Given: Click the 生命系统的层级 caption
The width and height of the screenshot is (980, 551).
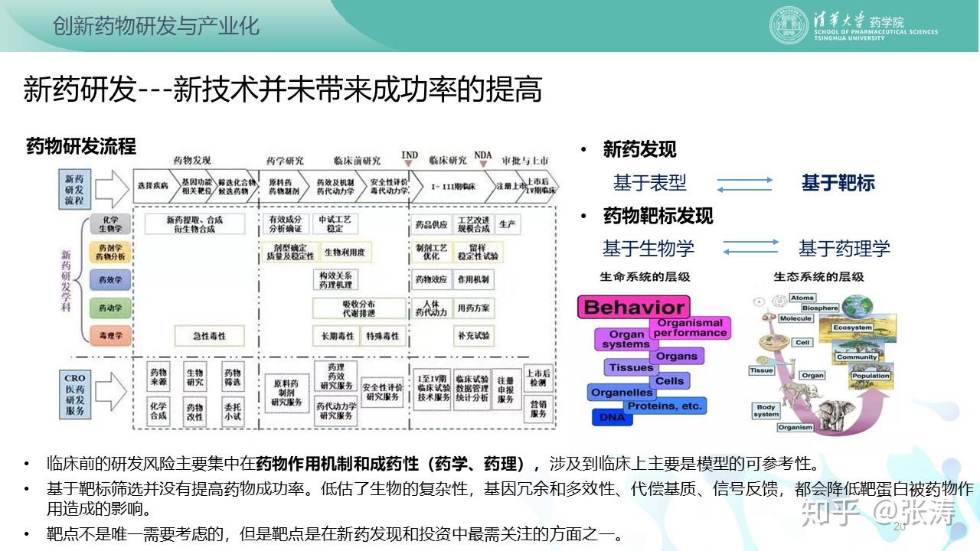Looking at the screenshot, I should pos(644,276).
